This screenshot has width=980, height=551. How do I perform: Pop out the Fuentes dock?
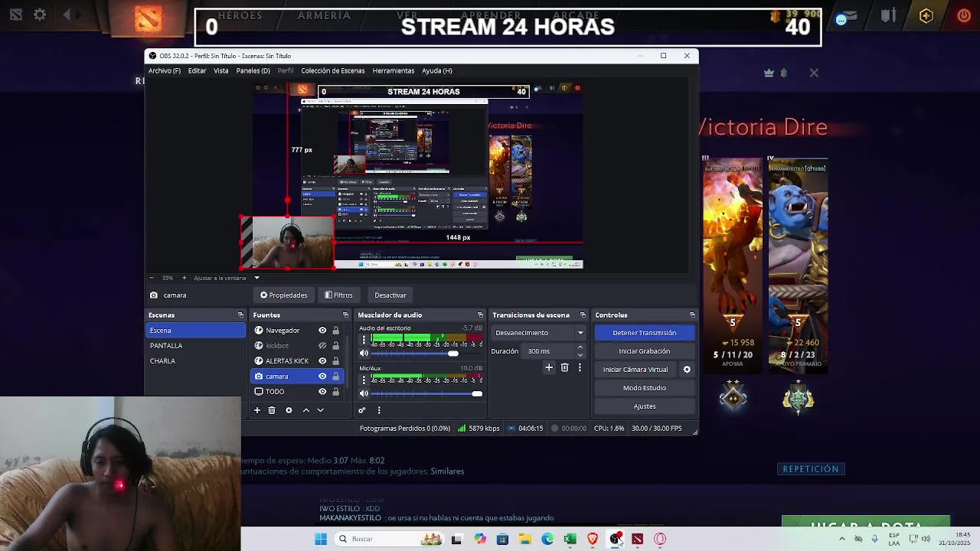coord(345,315)
